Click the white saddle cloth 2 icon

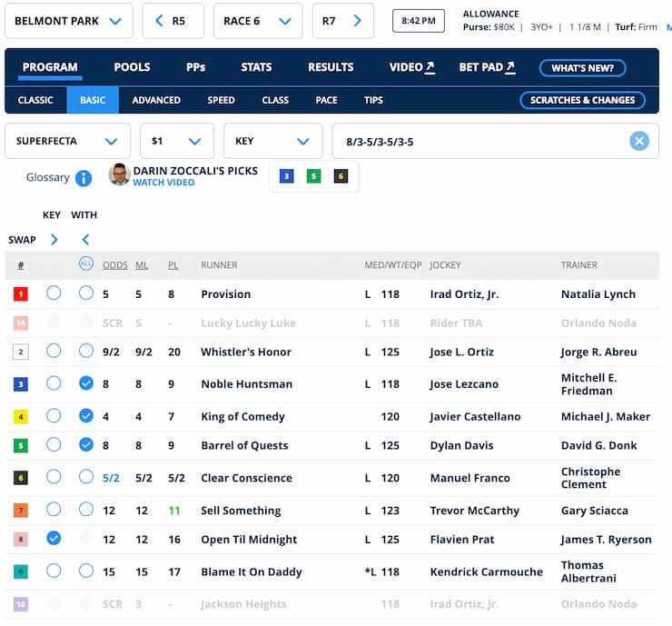coord(21,352)
